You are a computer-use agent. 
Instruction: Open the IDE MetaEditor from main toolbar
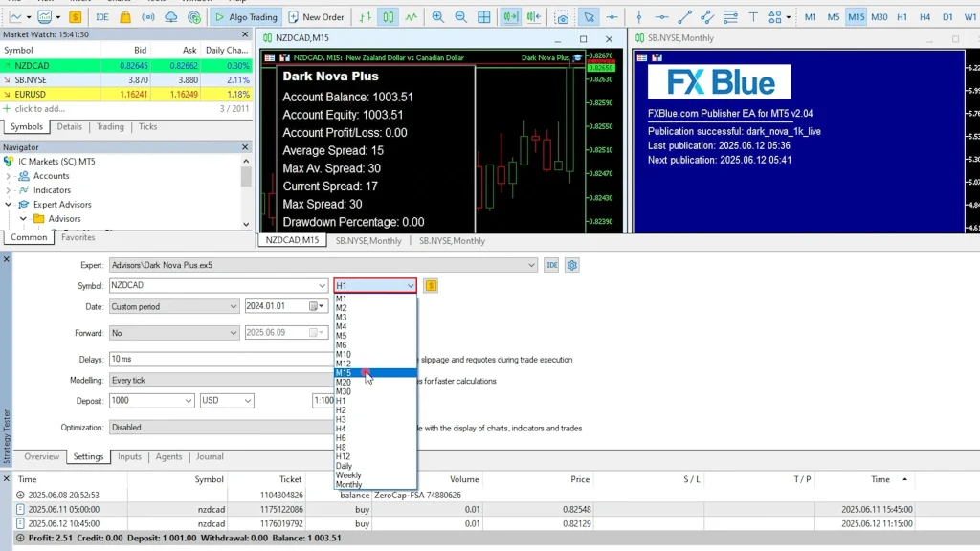[102, 17]
